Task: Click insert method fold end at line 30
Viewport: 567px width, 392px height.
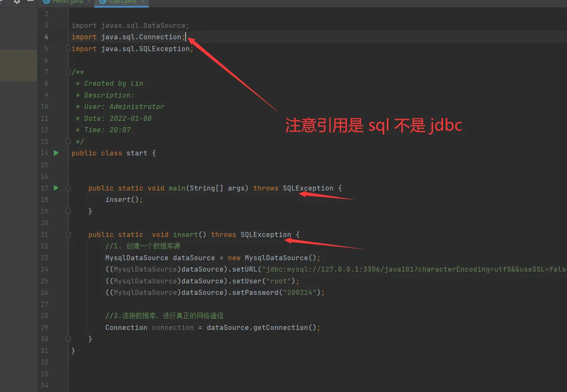Action: click(x=68, y=339)
